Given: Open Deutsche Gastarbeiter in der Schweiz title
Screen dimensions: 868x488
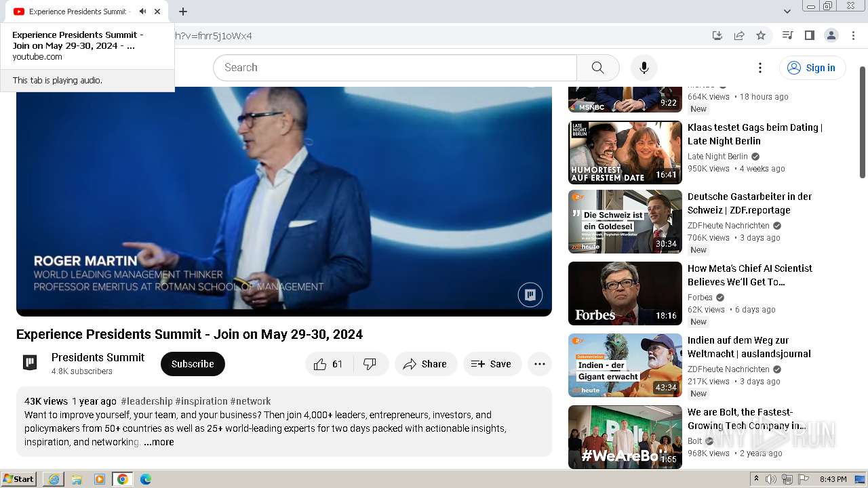Looking at the screenshot, I should point(749,203).
